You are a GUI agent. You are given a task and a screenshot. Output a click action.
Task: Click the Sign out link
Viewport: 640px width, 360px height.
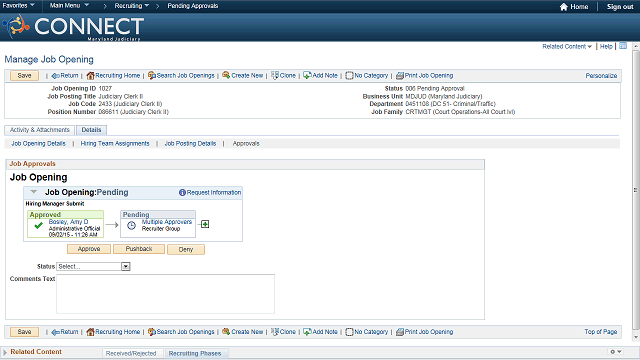point(620,7)
